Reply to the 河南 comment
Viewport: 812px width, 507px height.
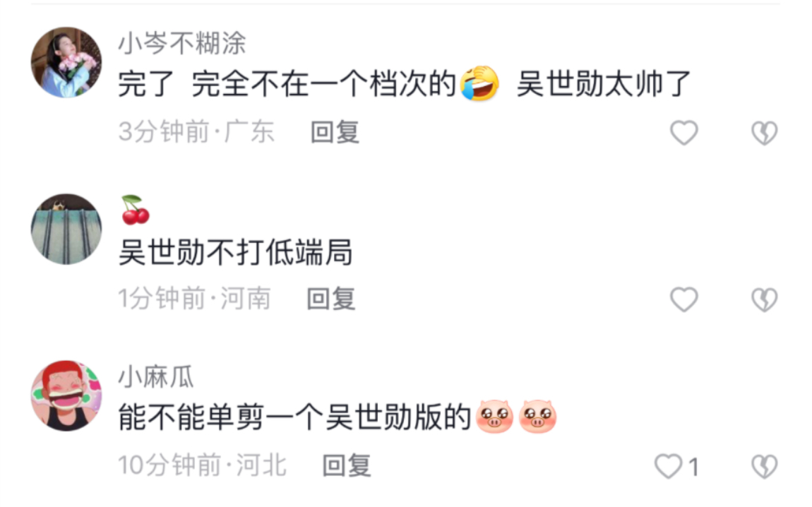click(331, 299)
